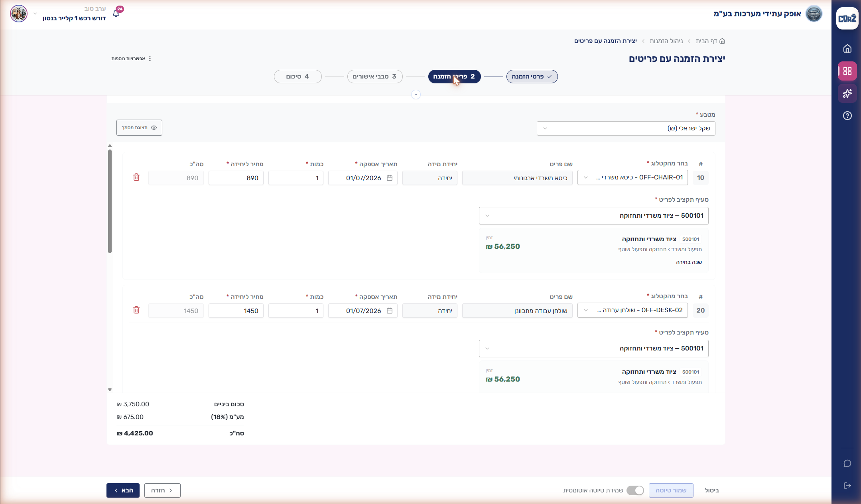Open the מטבע currency dropdown
The image size is (861, 504).
click(626, 128)
